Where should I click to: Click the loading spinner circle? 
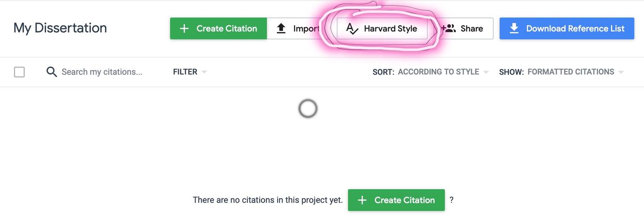point(308,109)
